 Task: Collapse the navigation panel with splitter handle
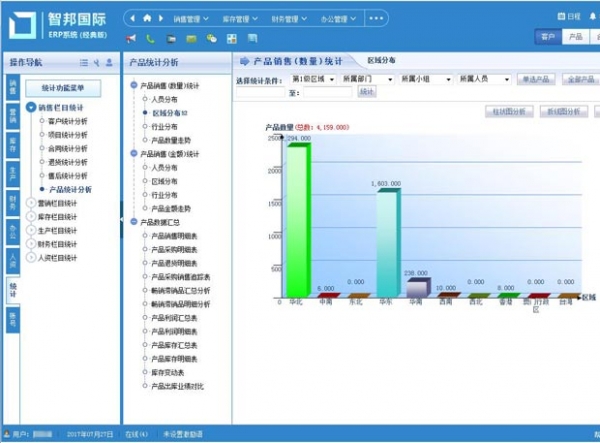point(121,219)
